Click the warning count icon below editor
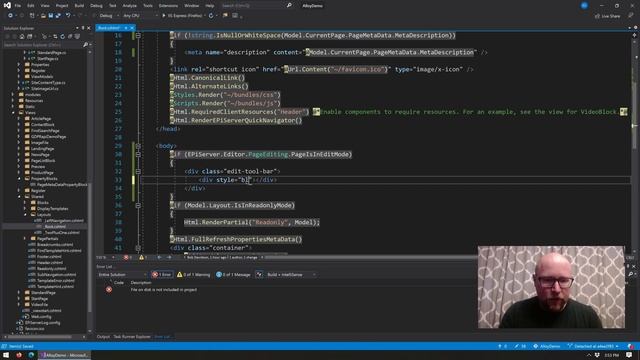The image size is (640, 360). tap(142, 258)
